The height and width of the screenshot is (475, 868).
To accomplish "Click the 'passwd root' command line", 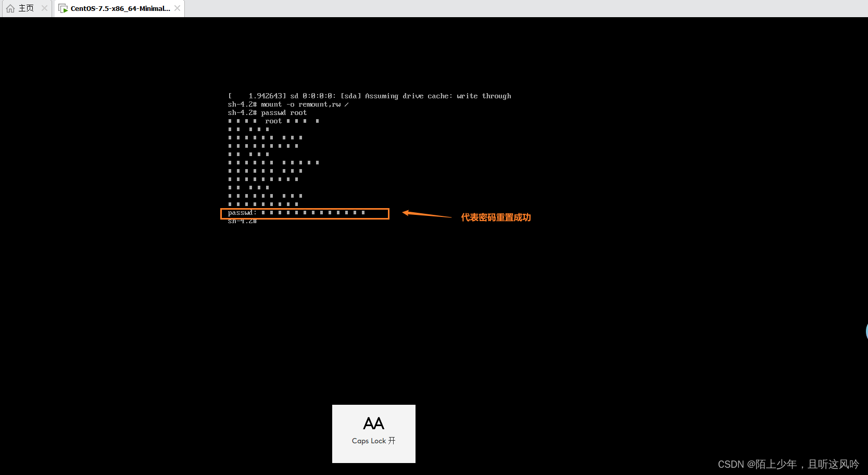I will [267, 113].
